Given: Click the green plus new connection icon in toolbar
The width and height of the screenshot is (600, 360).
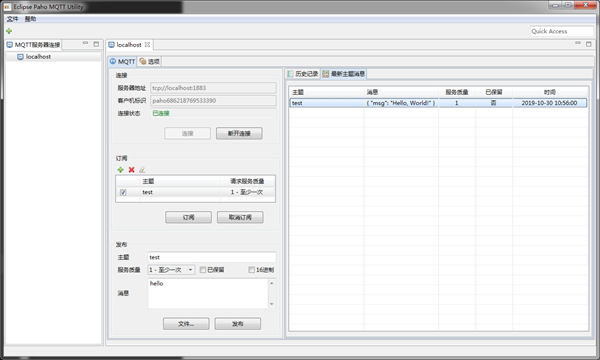Looking at the screenshot, I should (9, 31).
